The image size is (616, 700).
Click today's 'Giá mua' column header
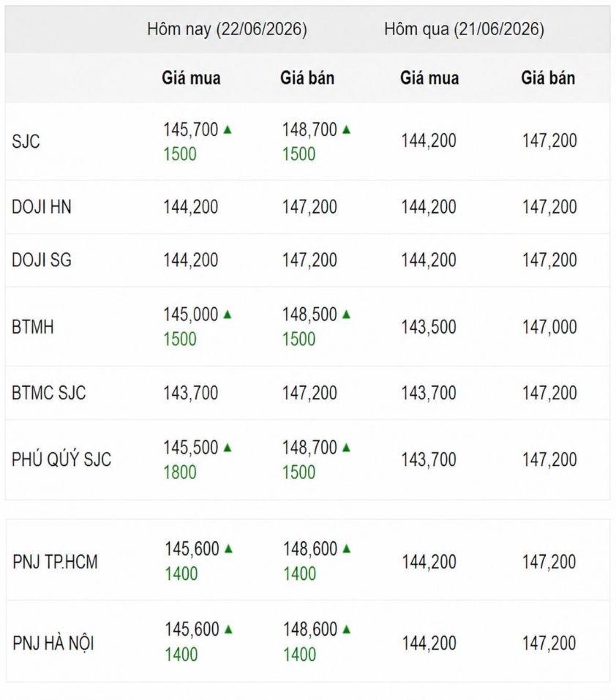click(x=191, y=78)
